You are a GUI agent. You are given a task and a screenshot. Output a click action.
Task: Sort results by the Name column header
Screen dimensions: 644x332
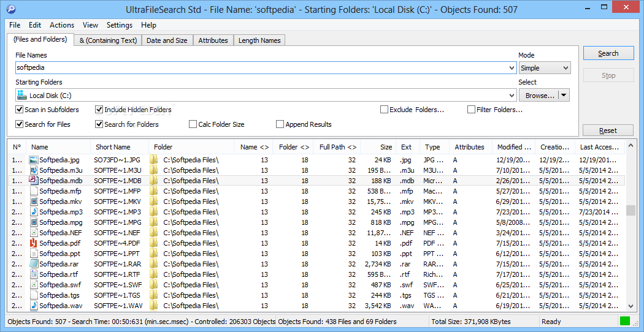pyautogui.click(x=58, y=147)
